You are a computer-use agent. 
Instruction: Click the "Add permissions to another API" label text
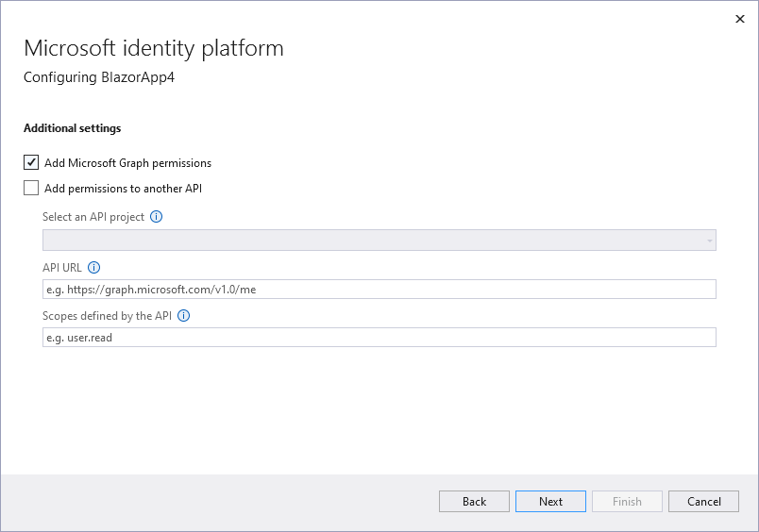pos(123,189)
